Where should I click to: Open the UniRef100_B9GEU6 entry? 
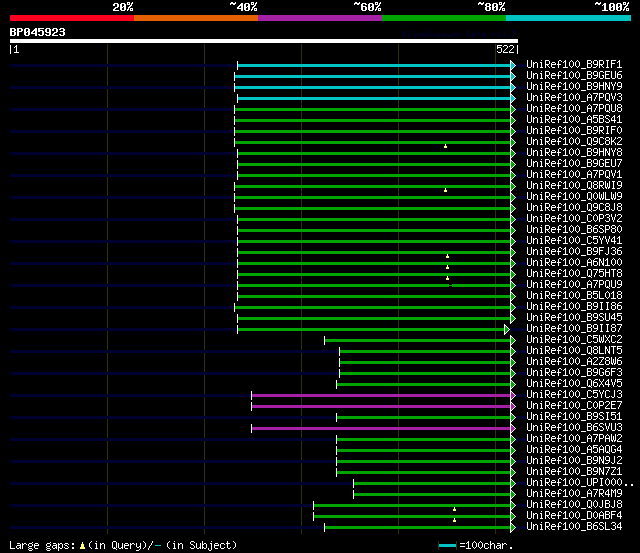point(574,76)
